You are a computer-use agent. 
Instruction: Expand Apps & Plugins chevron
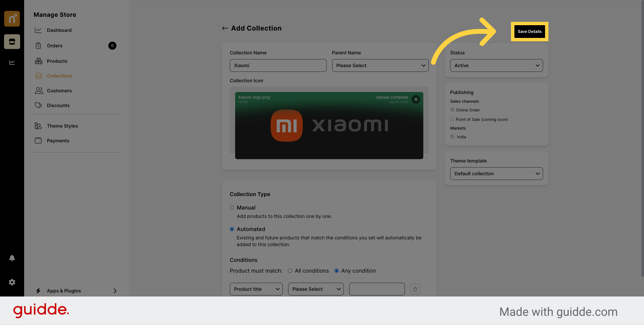point(115,291)
